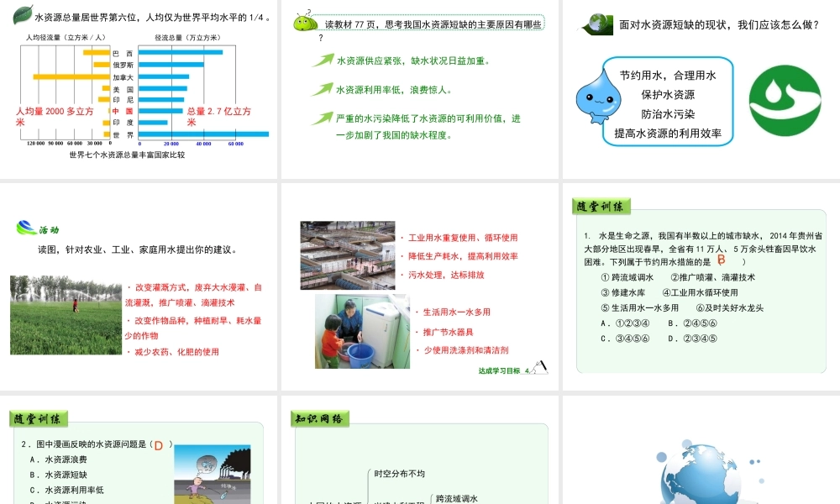Select answer option B. ②④⑤⑥
This screenshot has height=504, width=840.
tap(693, 323)
